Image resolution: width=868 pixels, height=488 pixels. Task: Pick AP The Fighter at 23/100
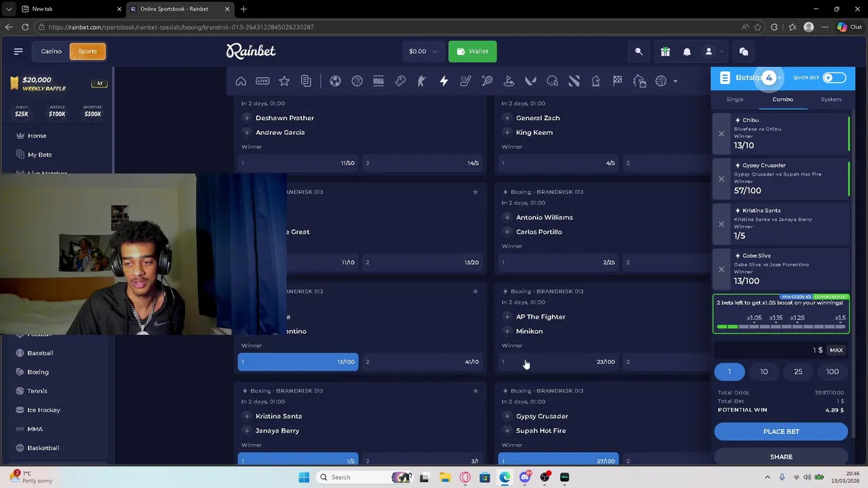[558, 362]
